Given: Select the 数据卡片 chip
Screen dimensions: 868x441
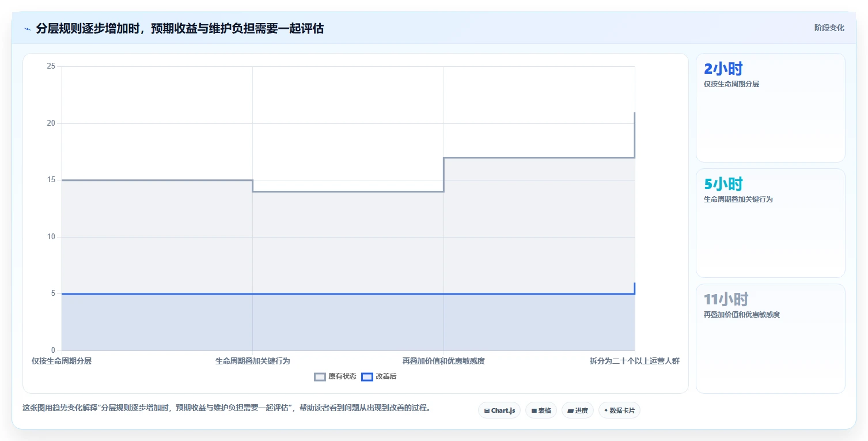Looking at the screenshot, I should tap(619, 410).
